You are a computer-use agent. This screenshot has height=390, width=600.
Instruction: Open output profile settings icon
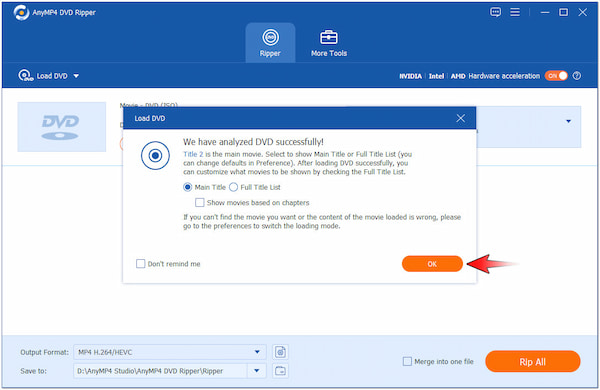pyautogui.click(x=280, y=352)
